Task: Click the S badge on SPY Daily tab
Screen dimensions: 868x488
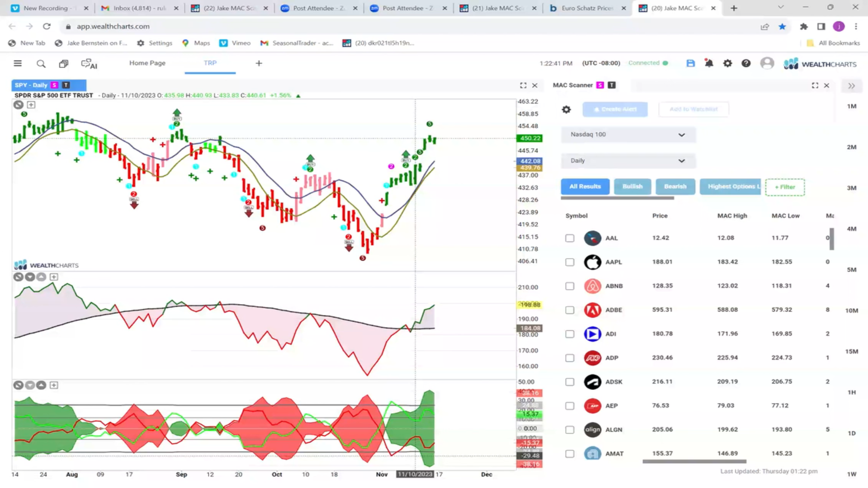Action: coord(55,85)
